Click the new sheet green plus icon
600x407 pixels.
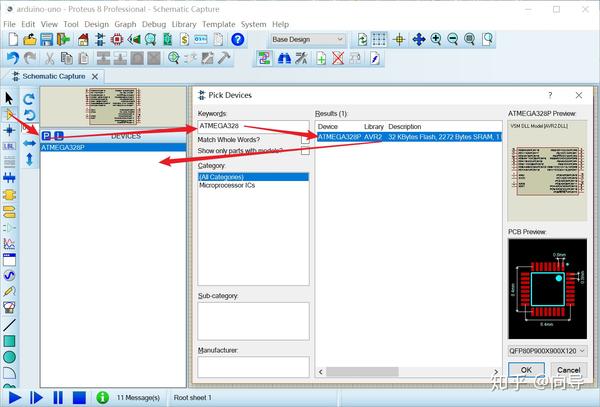click(x=321, y=59)
